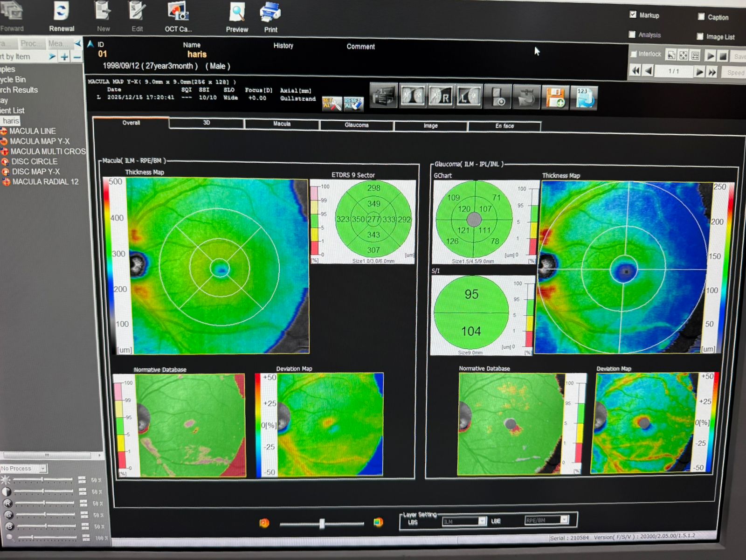Viewport: 746px width, 560px height.
Task: Select MACULA RADIAL 12 scan in list
Action: click(45, 182)
